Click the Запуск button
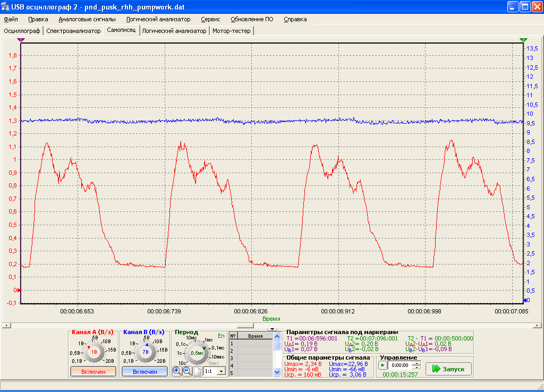The image size is (544, 392). [448, 369]
